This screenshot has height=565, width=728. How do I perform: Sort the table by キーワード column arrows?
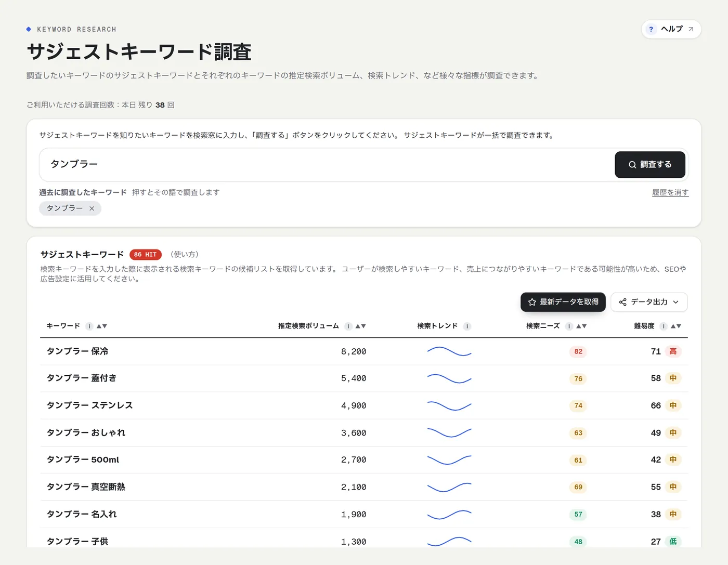pos(102,326)
